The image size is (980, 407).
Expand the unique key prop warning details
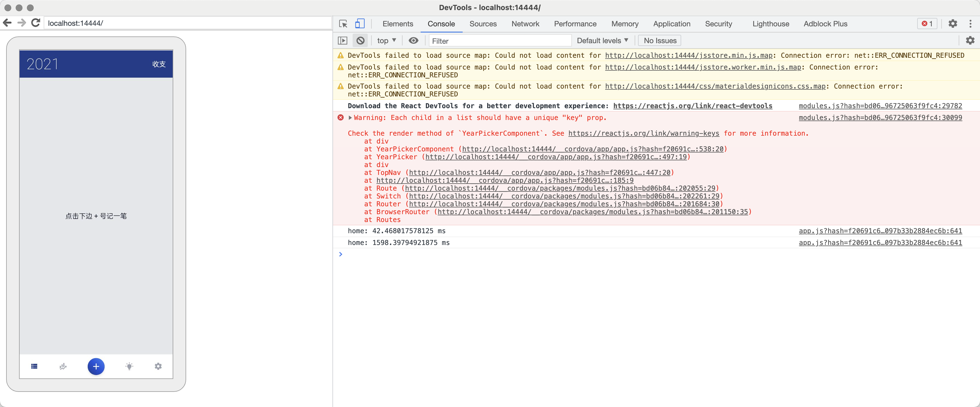click(x=350, y=118)
